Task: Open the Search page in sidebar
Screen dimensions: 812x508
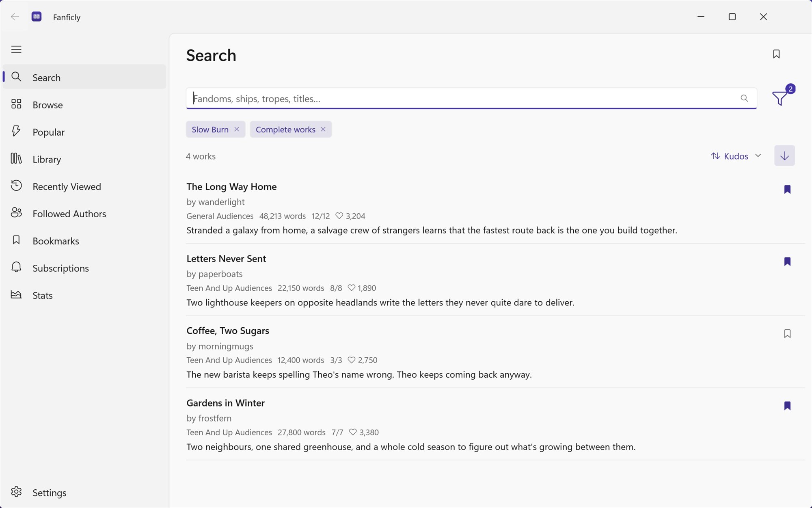Action: 84,77
